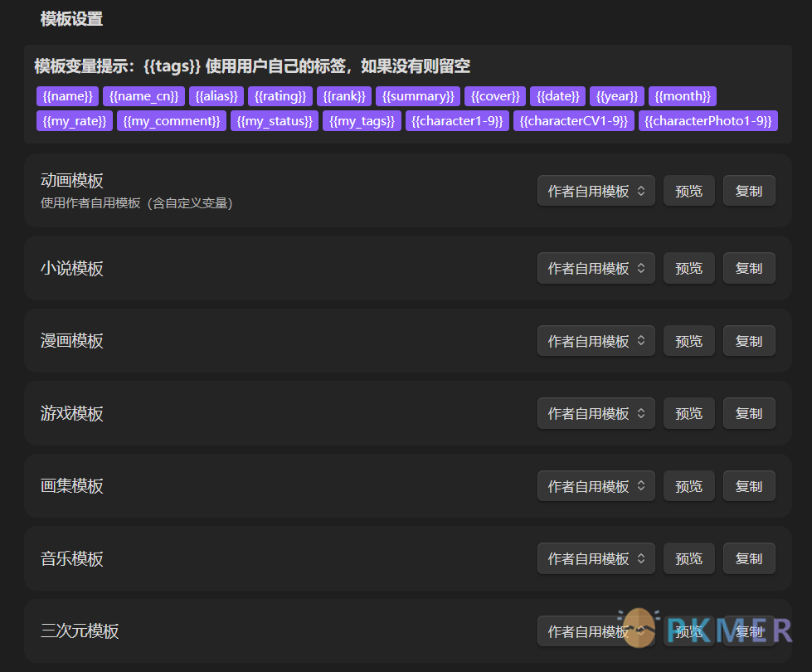The image size is (812, 672).
Task: Copy the 漫画模板 template
Action: click(749, 341)
